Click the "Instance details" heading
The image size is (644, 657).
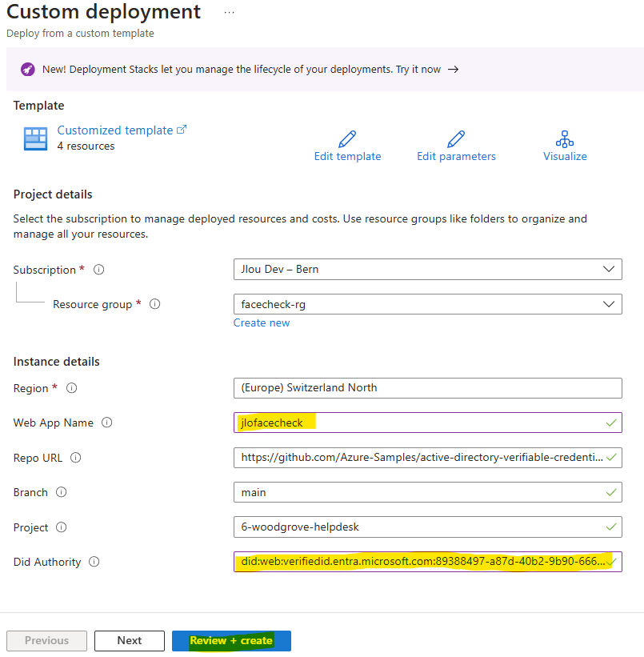coord(57,362)
